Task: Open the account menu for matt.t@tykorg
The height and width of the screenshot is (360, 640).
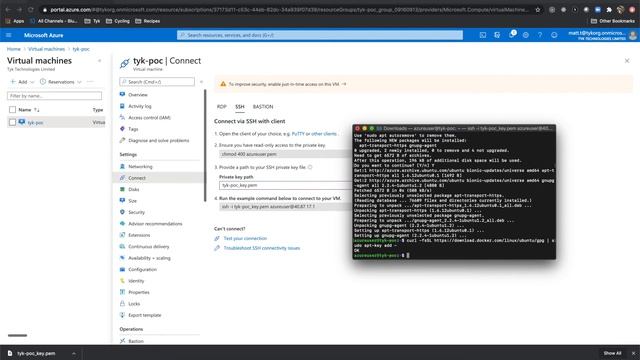Action: click(602, 35)
